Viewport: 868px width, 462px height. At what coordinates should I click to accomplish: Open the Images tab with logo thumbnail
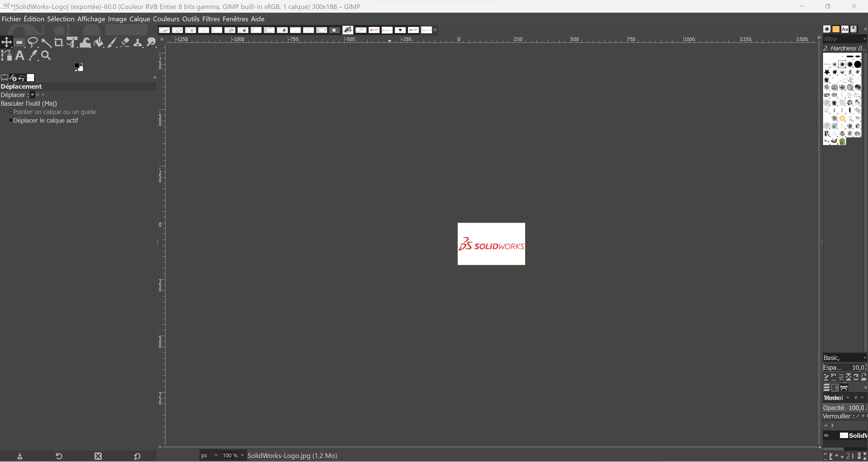pos(31,78)
